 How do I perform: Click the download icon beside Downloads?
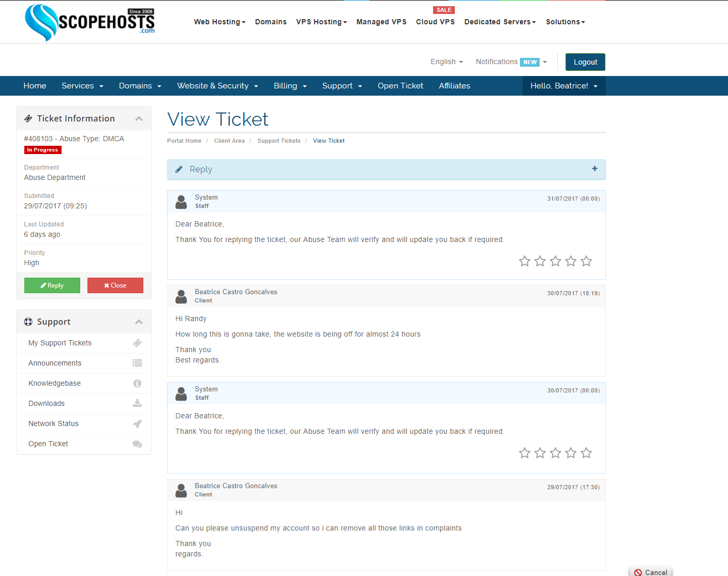click(x=137, y=403)
